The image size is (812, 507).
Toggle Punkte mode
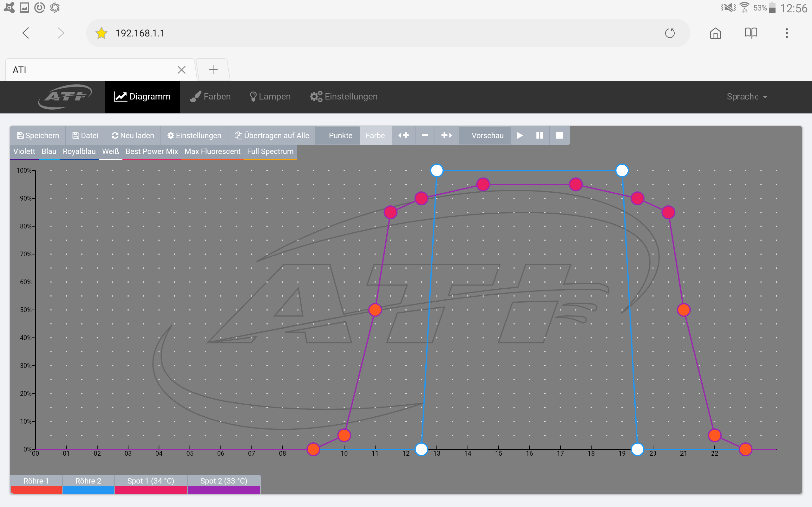click(x=340, y=136)
